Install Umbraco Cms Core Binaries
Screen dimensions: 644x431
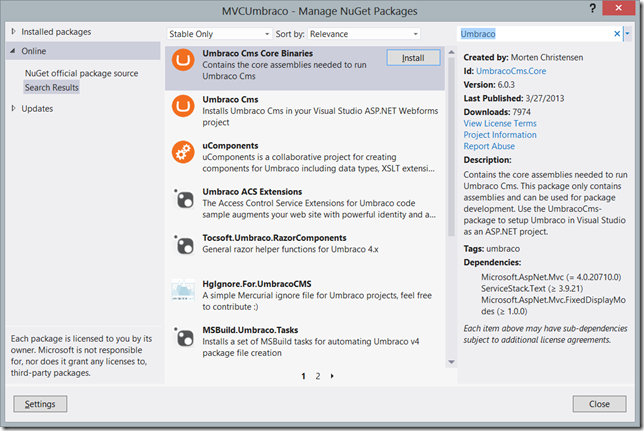[413, 58]
